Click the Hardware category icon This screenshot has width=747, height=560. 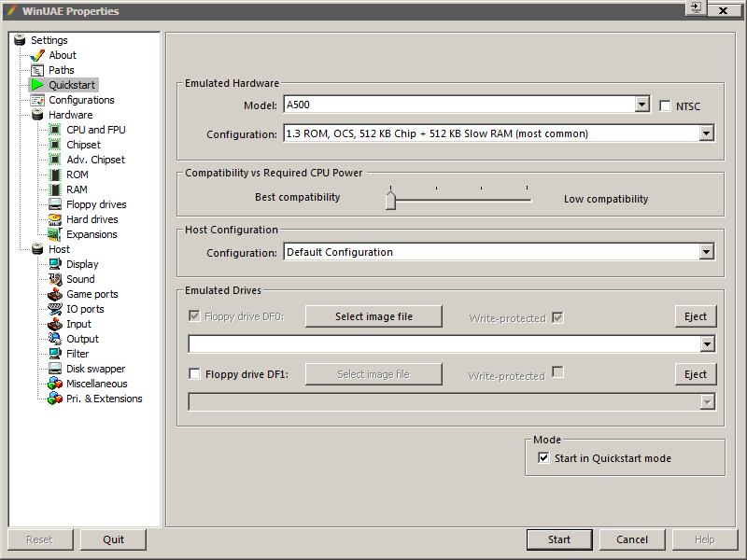tap(37, 115)
